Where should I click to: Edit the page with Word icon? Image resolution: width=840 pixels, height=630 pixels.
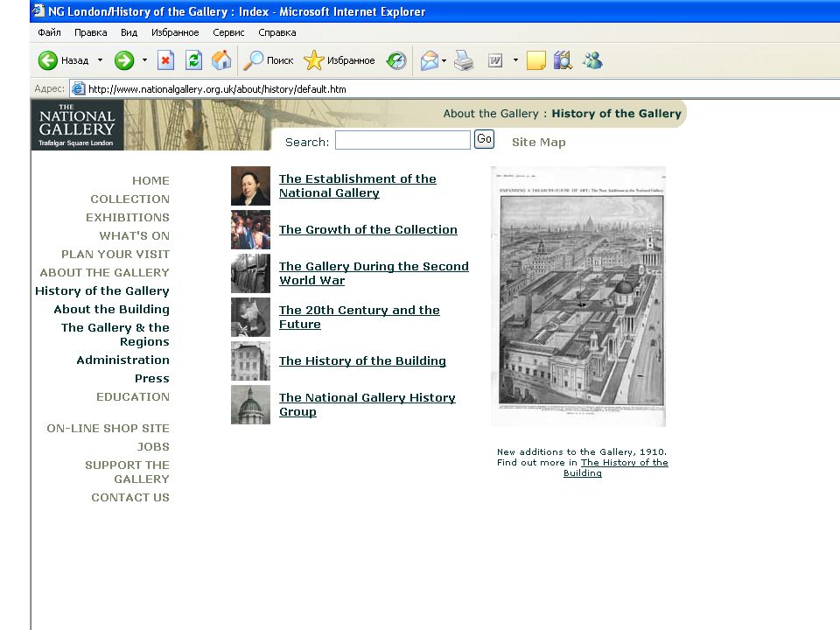[x=495, y=60]
